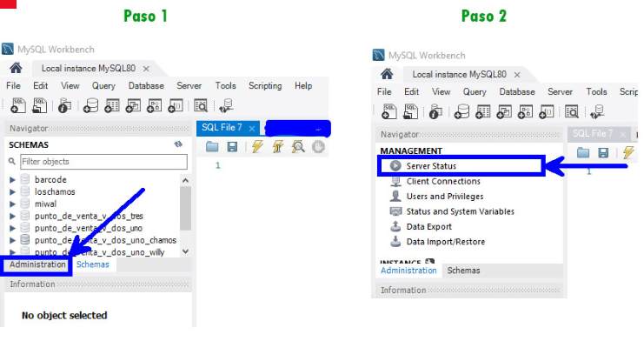The height and width of the screenshot is (361, 644).
Task: Open Client Connections in Management
Action: 442,181
